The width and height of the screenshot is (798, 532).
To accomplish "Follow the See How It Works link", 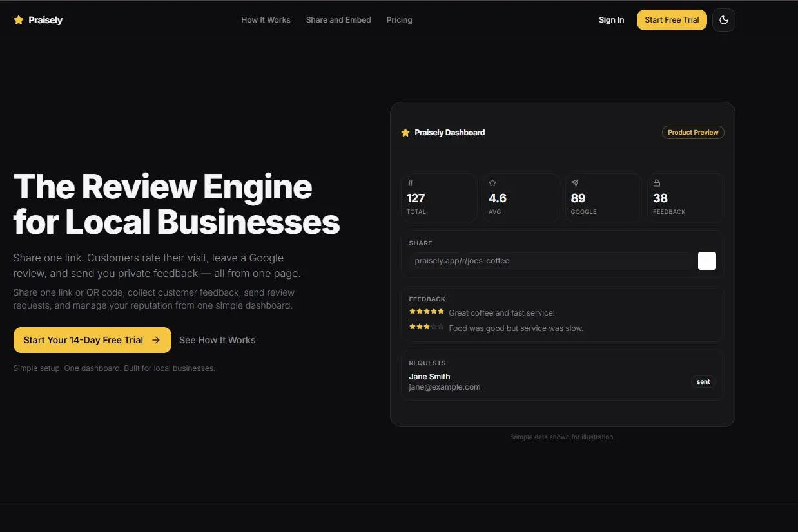I will coord(217,340).
